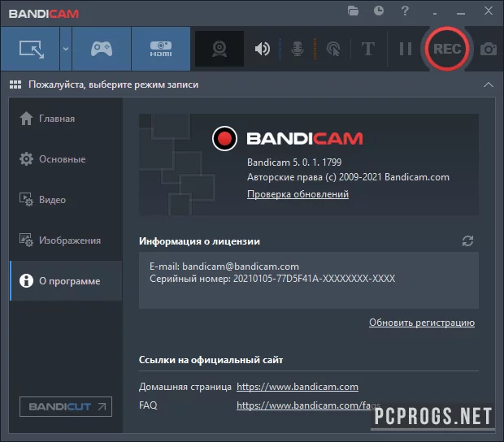Image resolution: width=504 pixels, height=442 pixels.
Task: Click the Обновить регистрацию link
Action: click(422, 323)
